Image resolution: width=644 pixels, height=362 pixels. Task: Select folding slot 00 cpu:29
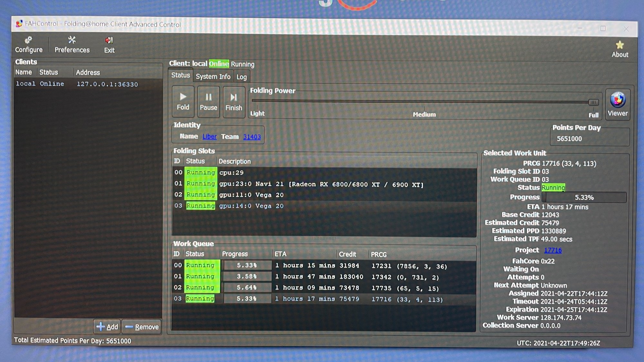click(324, 172)
